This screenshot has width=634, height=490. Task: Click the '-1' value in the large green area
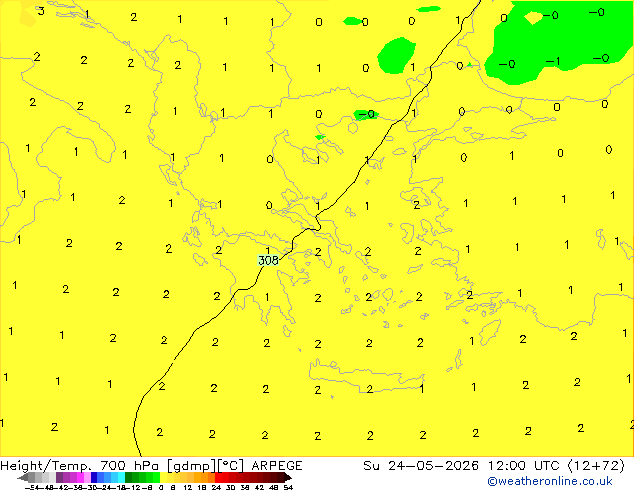coord(553,61)
